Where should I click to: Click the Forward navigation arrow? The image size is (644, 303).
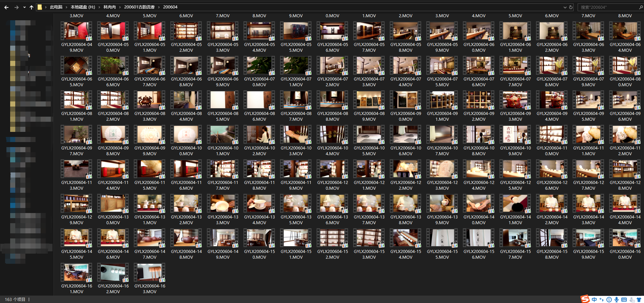pyautogui.click(x=16, y=7)
